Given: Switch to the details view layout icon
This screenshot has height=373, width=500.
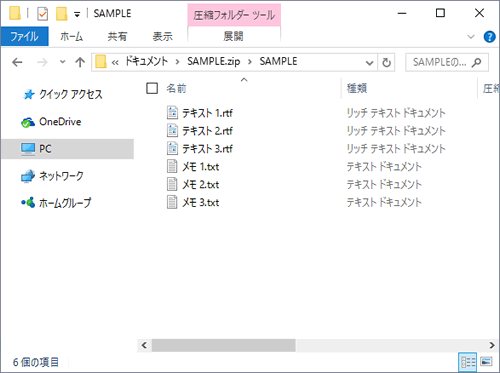Looking at the screenshot, I should (x=468, y=362).
